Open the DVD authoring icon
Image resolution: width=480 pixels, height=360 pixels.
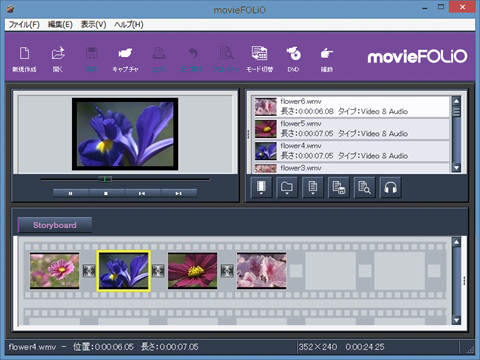(293, 59)
